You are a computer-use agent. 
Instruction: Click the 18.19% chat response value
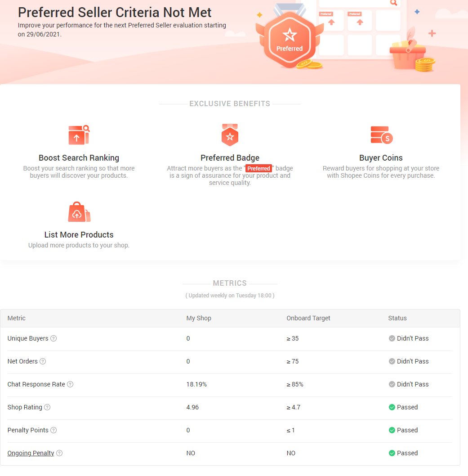(196, 384)
